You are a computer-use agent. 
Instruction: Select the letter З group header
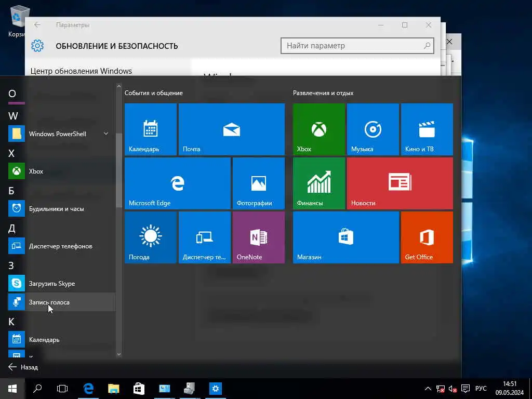11,265
